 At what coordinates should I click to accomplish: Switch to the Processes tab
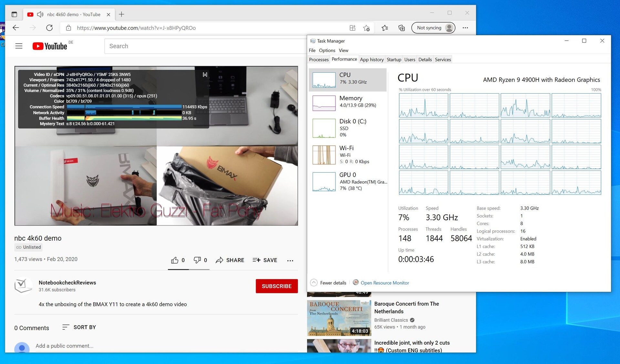(318, 59)
